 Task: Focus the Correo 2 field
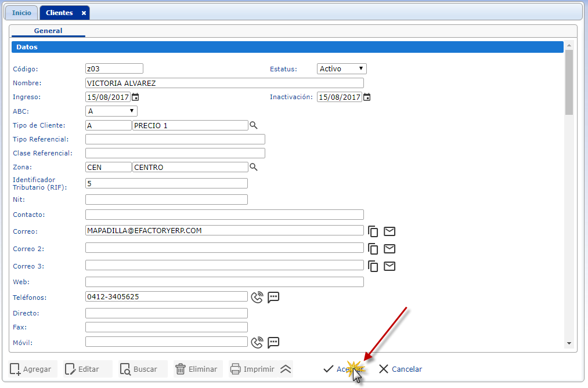click(x=224, y=248)
